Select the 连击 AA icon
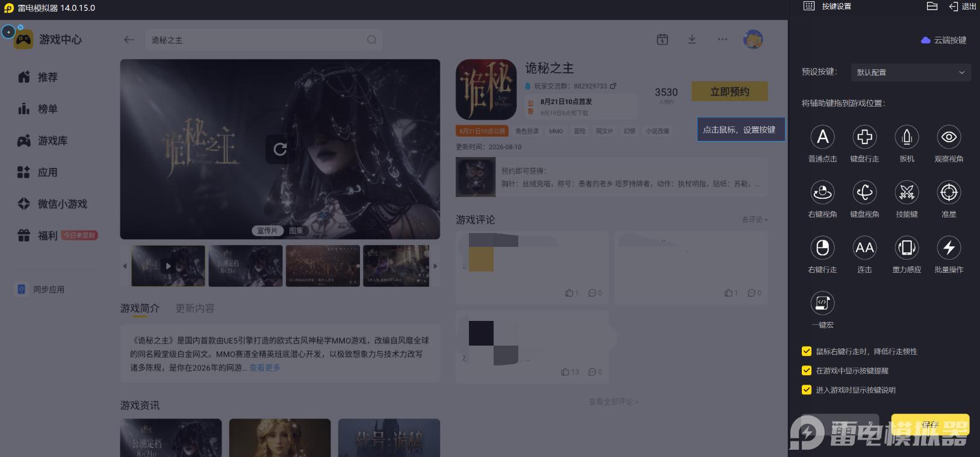 click(x=864, y=247)
